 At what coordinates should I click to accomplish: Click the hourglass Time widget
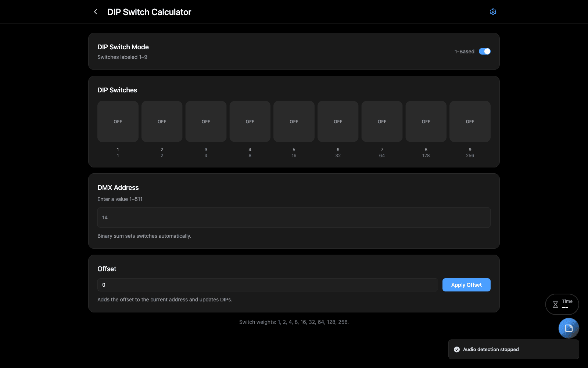pos(562,304)
